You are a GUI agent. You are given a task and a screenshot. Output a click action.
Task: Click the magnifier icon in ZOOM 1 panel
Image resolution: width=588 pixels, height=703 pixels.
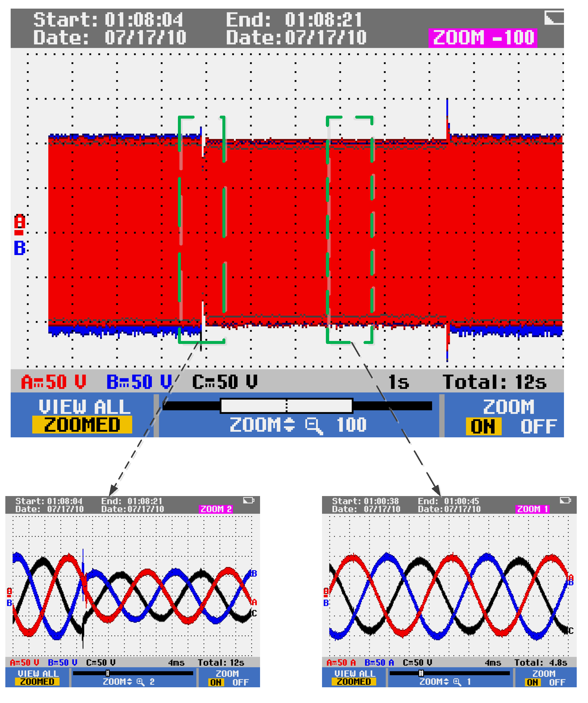pyautogui.click(x=457, y=682)
